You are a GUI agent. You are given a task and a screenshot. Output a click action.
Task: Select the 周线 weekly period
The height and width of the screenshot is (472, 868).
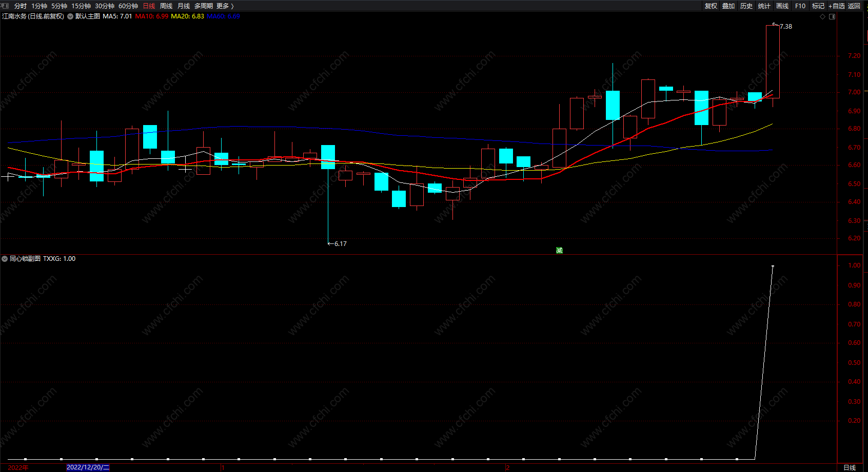click(x=166, y=6)
